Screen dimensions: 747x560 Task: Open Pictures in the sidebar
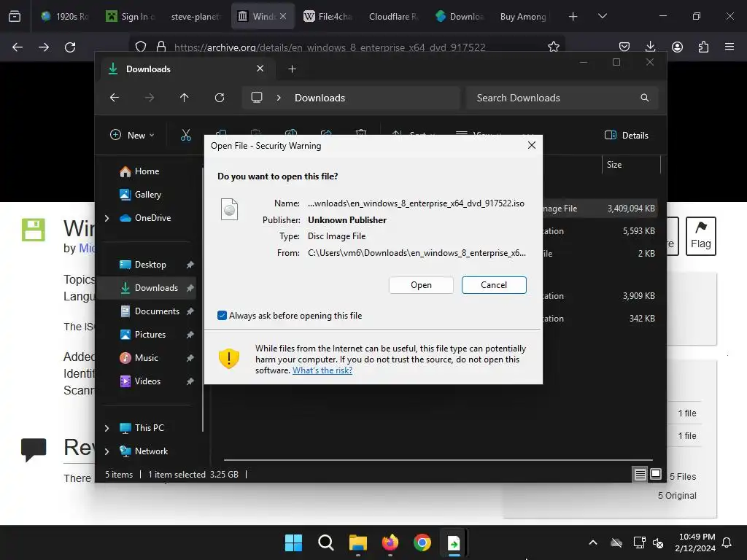(x=150, y=334)
